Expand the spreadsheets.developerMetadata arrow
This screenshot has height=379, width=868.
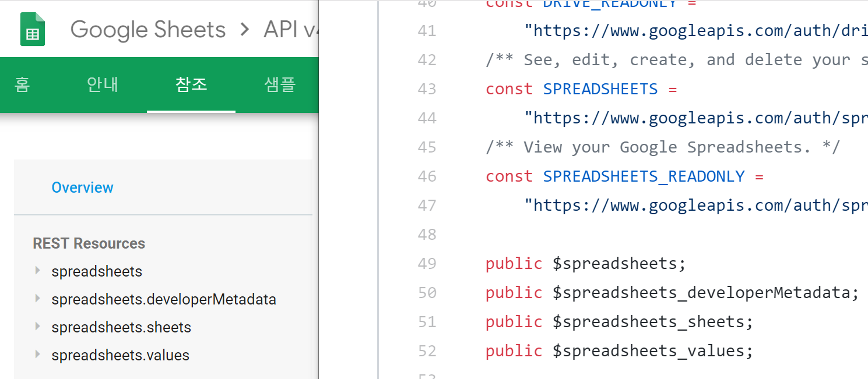click(38, 299)
